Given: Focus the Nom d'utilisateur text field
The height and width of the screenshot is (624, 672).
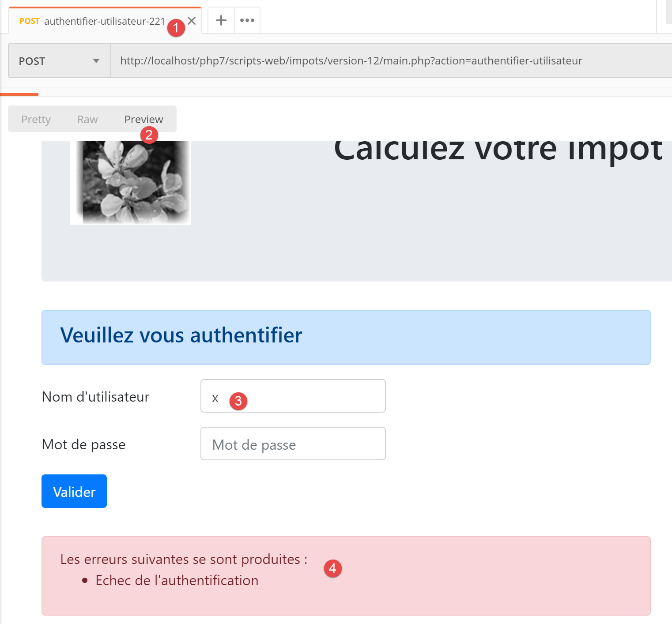Looking at the screenshot, I should [x=305, y=396].
